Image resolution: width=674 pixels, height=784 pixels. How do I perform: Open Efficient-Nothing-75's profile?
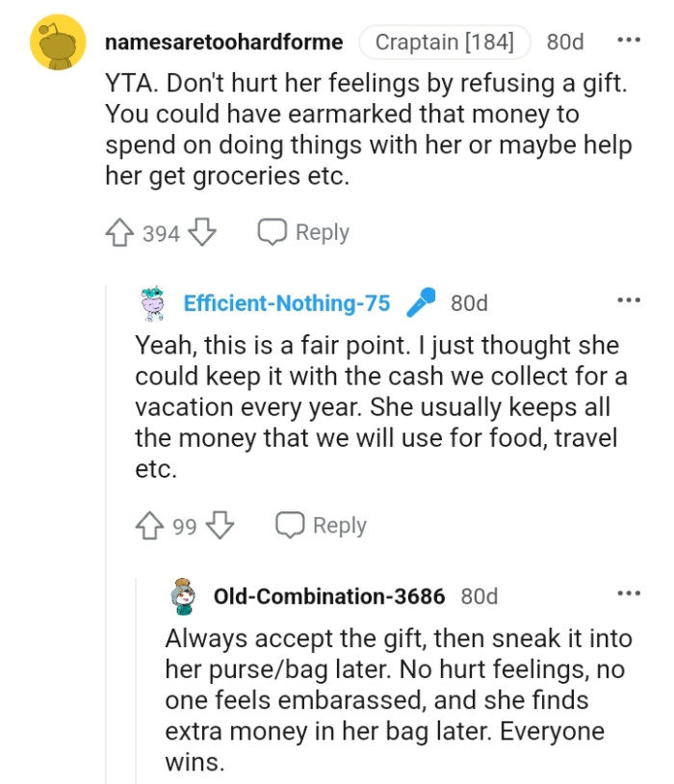(x=288, y=302)
